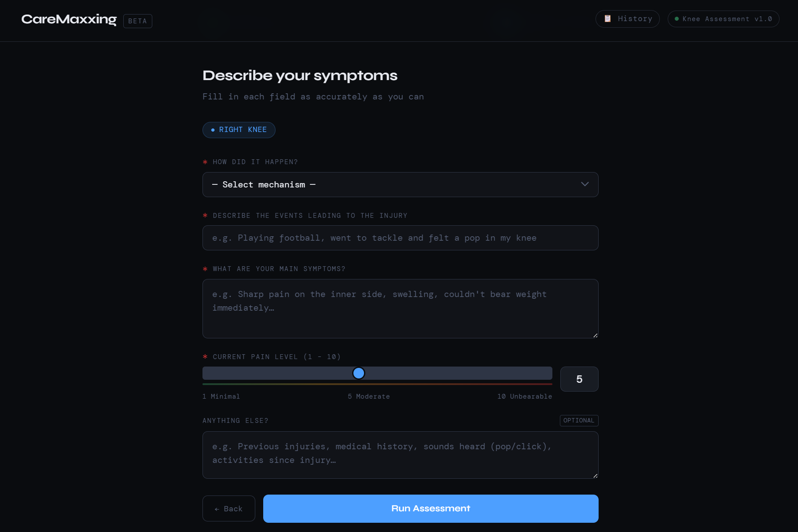Click the pain level slider handle
798x532 pixels.
click(359, 373)
